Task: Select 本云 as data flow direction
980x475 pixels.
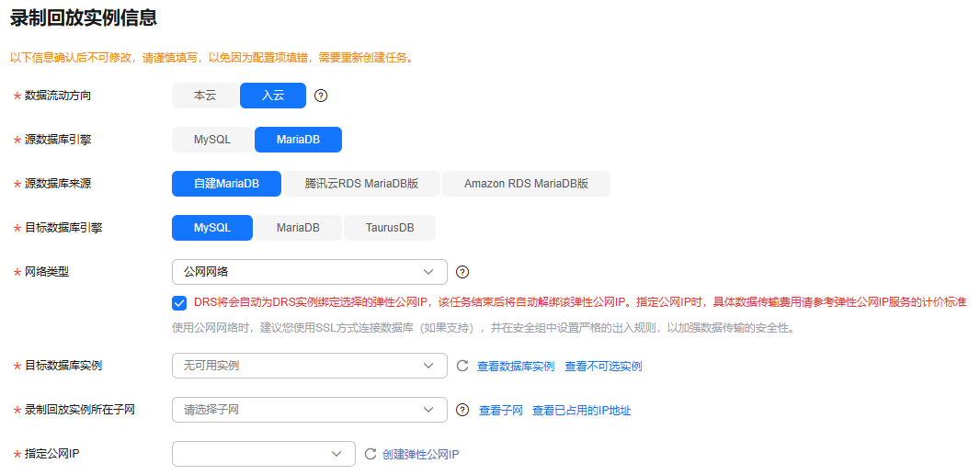Action: tap(205, 96)
